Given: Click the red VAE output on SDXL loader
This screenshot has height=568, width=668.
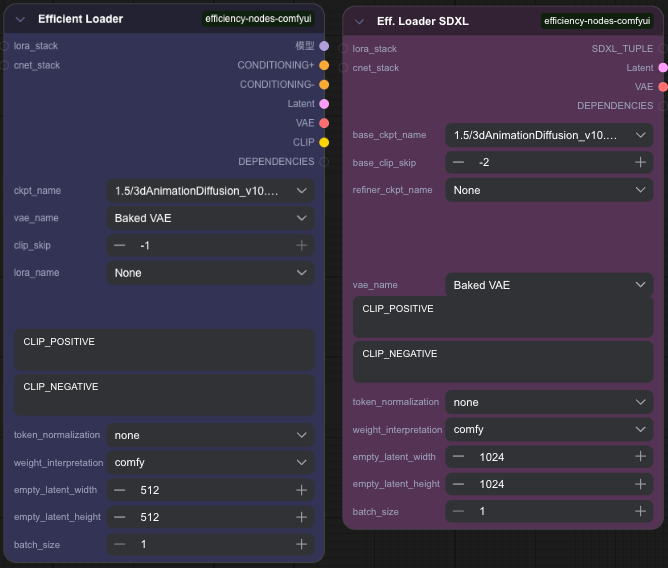Looking at the screenshot, I should coord(662,87).
